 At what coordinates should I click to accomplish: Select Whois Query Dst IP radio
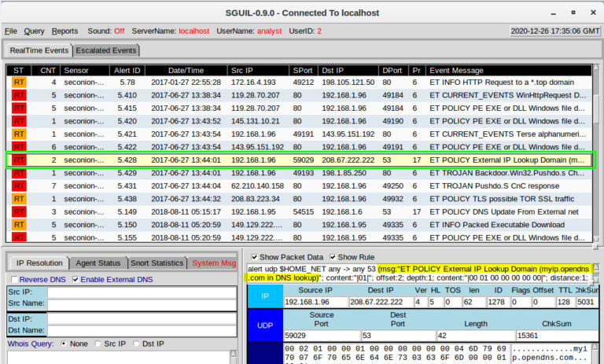point(136,344)
